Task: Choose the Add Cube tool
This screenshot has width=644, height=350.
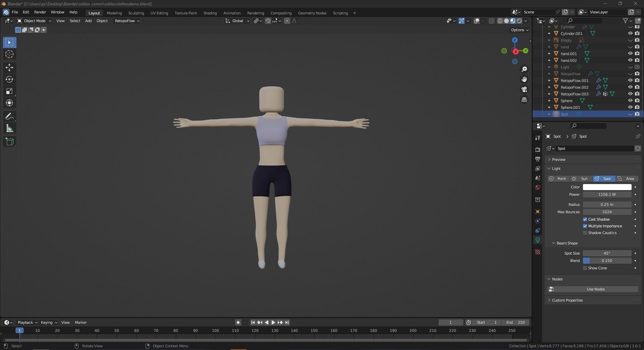Action: [9, 141]
